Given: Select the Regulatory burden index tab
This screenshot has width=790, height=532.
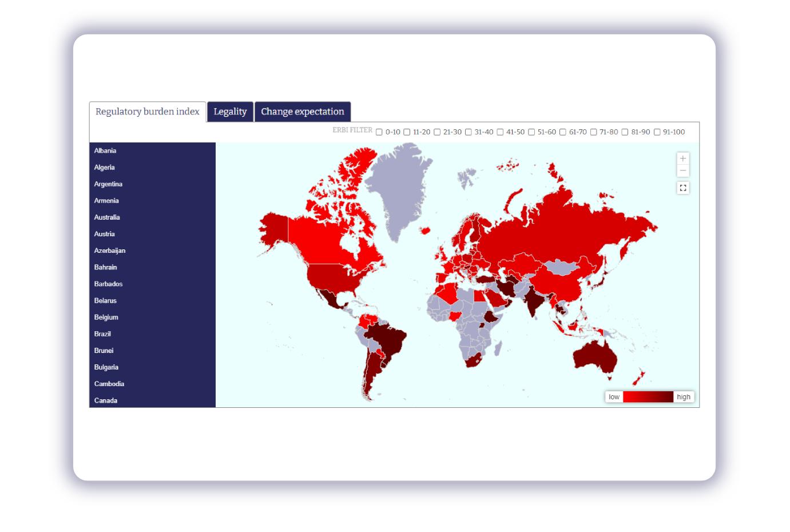Looking at the screenshot, I should (x=148, y=112).
